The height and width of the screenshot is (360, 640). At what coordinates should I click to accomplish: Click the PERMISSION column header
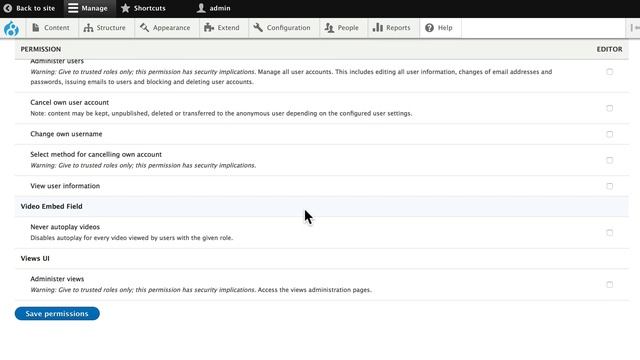pyautogui.click(x=41, y=49)
